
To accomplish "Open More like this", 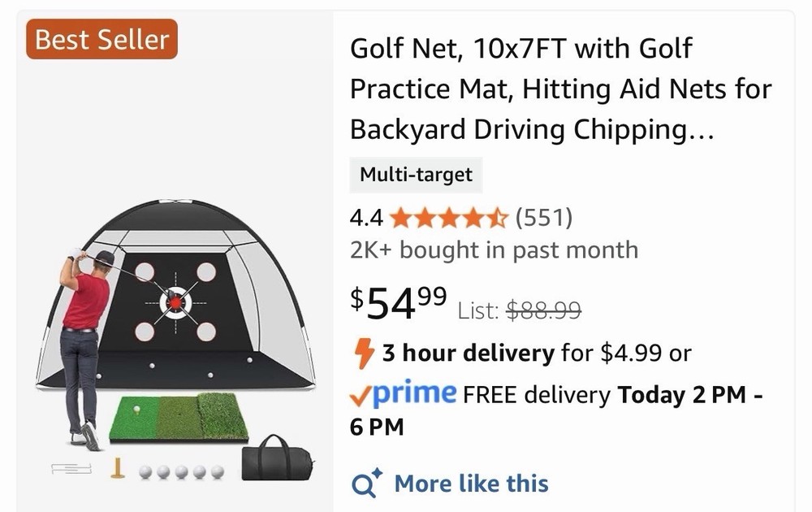I will pos(471,484).
